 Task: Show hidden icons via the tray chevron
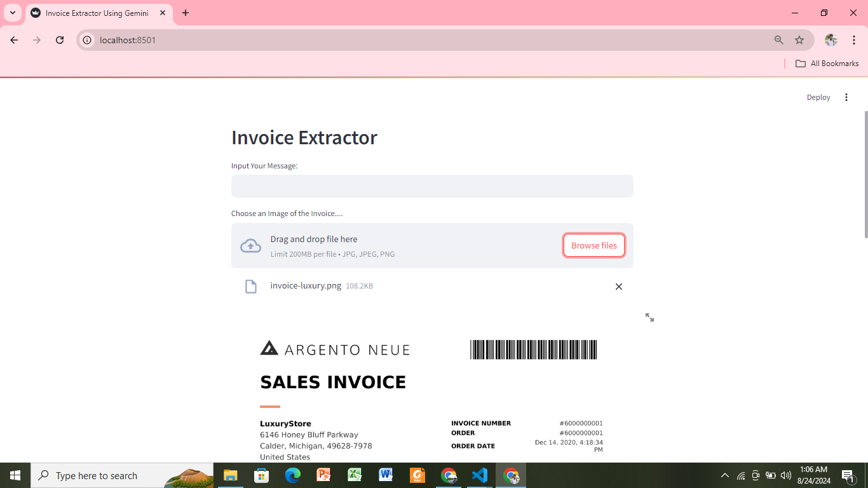724,475
